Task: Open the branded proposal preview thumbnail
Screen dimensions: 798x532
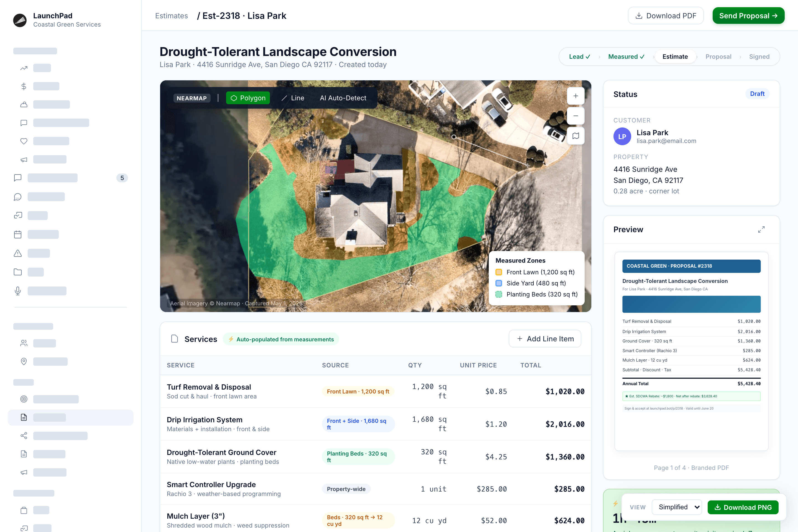Action: point(692,351)
